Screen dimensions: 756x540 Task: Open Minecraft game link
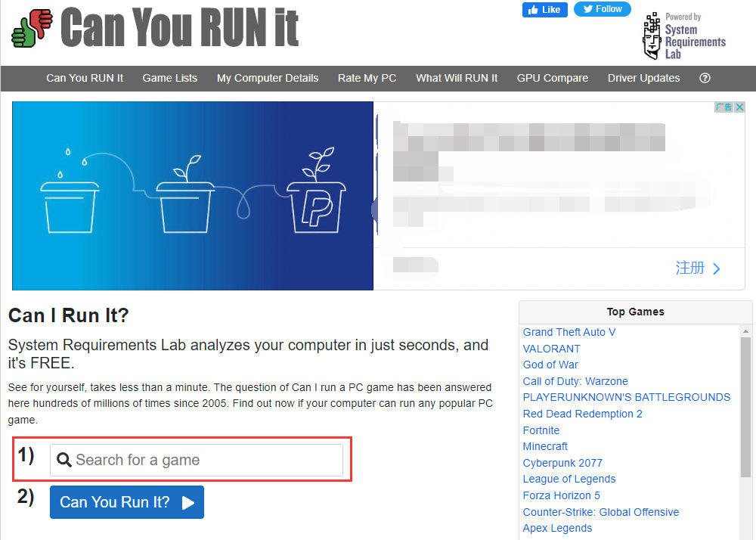pyautogui.click(x=545, y=446)
